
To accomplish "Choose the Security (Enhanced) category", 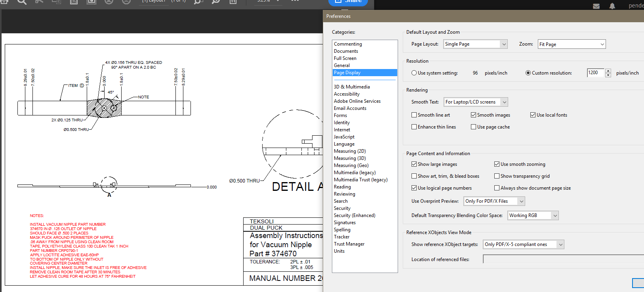I will click(x=354, y=215).
